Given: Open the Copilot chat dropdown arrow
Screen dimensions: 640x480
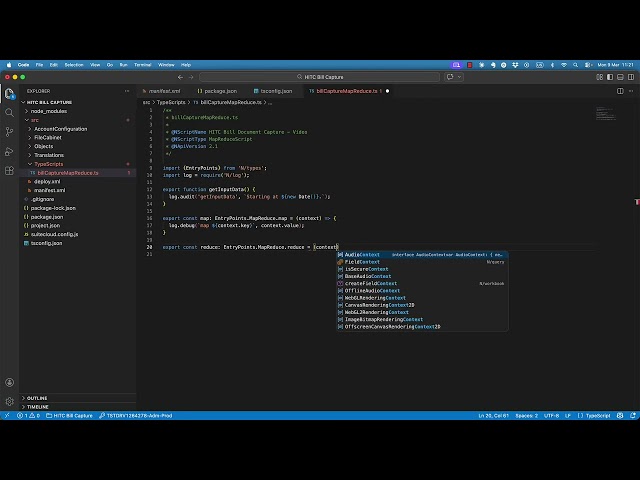Looking at the screenshot, I should [460, 77].
